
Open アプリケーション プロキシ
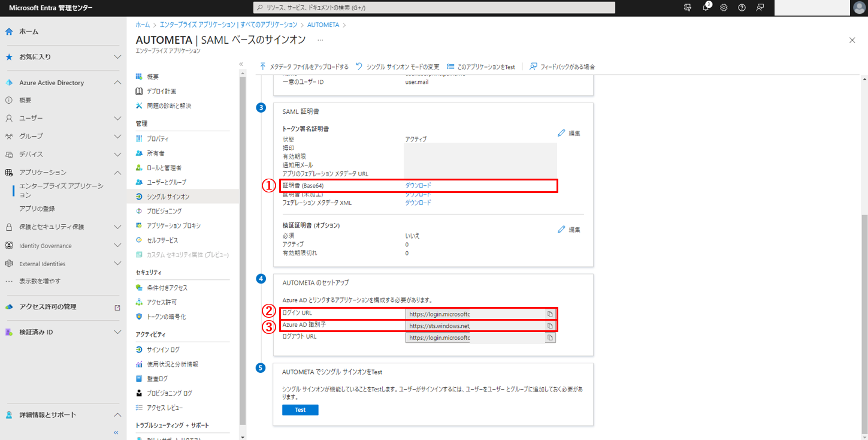(x=174, y=225)
